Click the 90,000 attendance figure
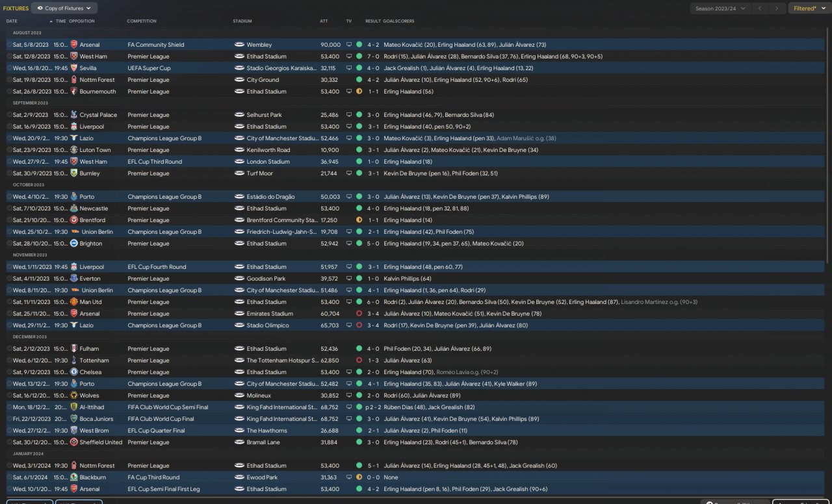Image resolution: width=832 pixels, height=504 pixels. coord(330,45)
